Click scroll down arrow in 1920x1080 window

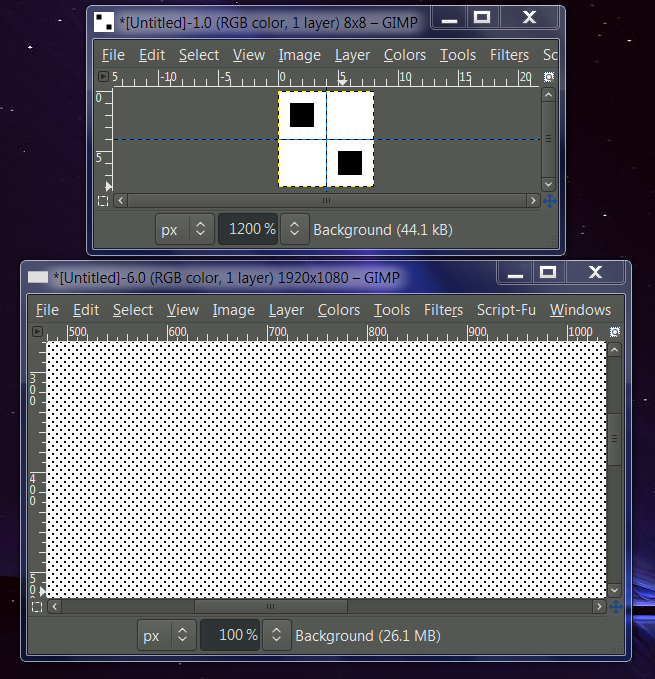pos(614,590)
